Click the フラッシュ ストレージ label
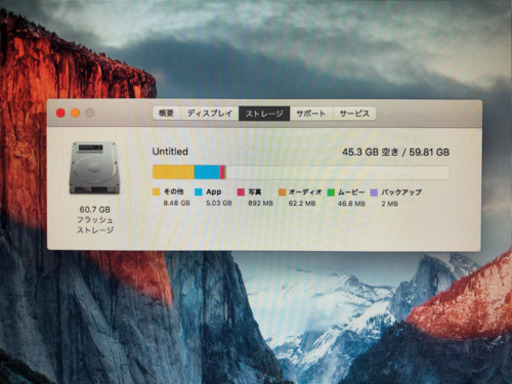The image size is (512, 384). (95, 225)
